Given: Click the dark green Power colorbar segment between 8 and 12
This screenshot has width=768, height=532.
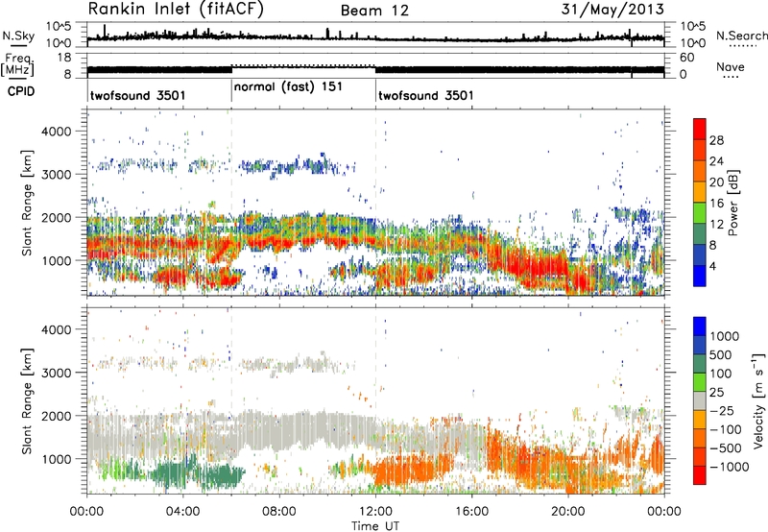Looking at the screenshot, I should [x=700, y=234].
